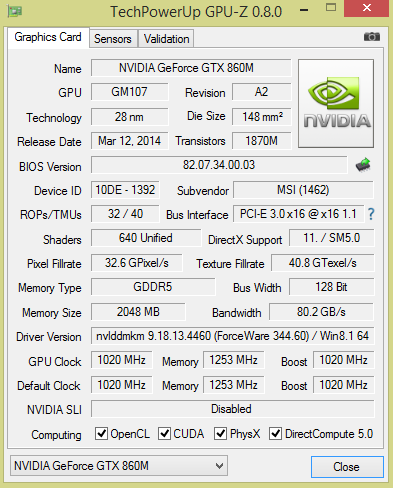This screenshot has height=488, width=393.
Task: Click the Transistors field showing 1870M
Action: pyautogui.click(x=262, y=141)
